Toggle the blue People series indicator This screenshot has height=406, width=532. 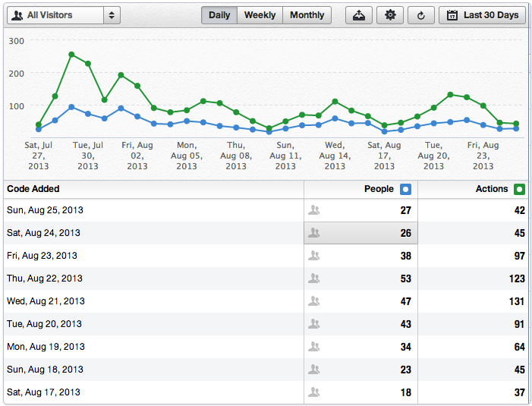405,189
